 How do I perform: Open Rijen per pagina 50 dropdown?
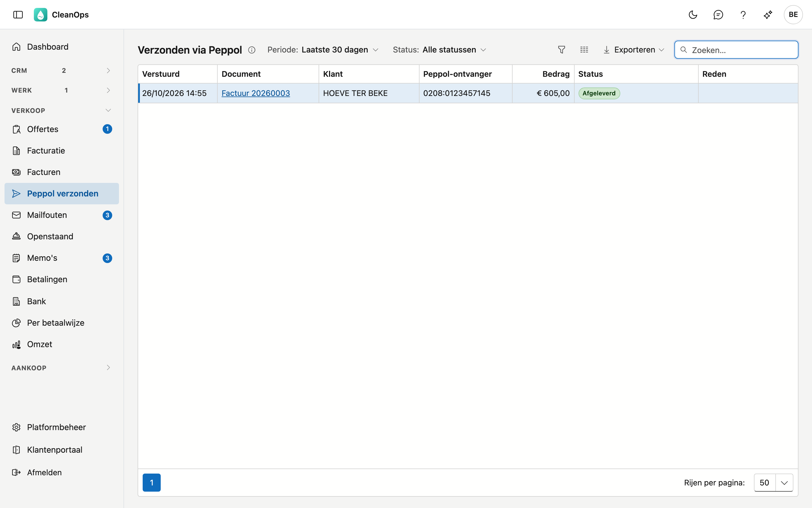point(773,483)
